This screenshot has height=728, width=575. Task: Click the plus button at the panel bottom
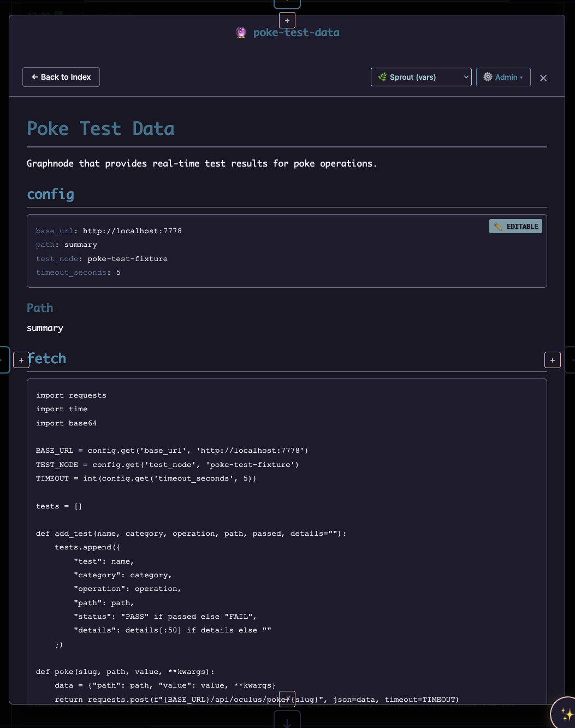point(287,699)
